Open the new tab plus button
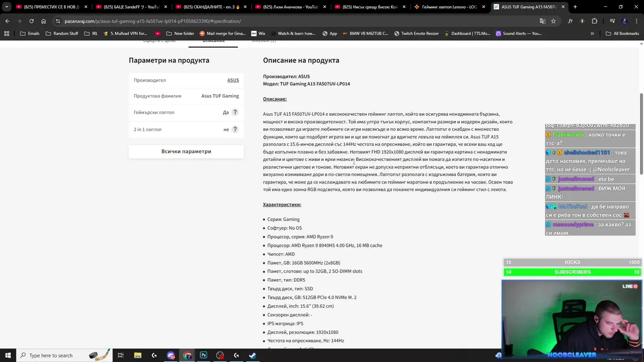The height and width of the screenshot is (362, 644). tap(575, 7)
